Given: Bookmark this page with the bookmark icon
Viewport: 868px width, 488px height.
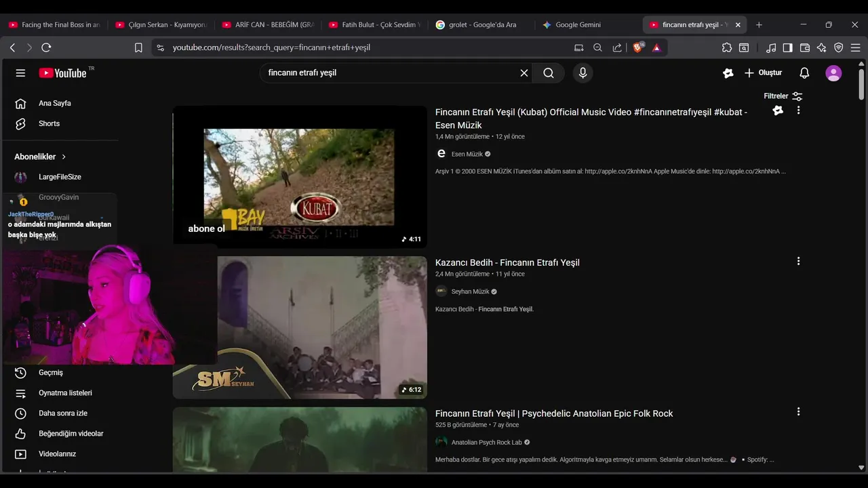Looking at the screenshot, I should pos(138,47).
